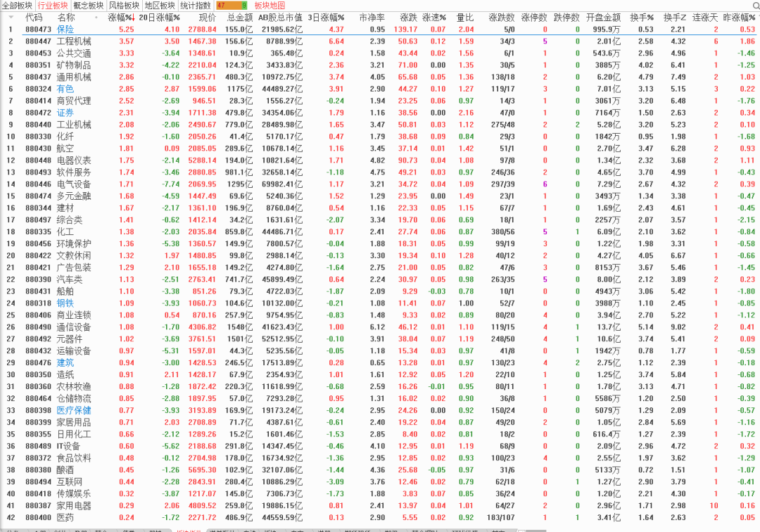Image resolution: width=760 pixels, height=532 pixels.
Task: Open the 钢铁 sector name
Action: [65, 303]
